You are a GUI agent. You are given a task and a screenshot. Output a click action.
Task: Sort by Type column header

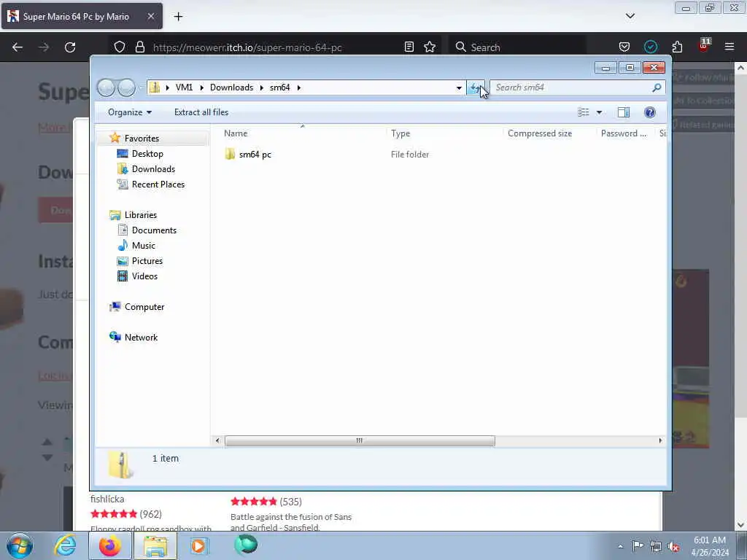click(445, 133)
